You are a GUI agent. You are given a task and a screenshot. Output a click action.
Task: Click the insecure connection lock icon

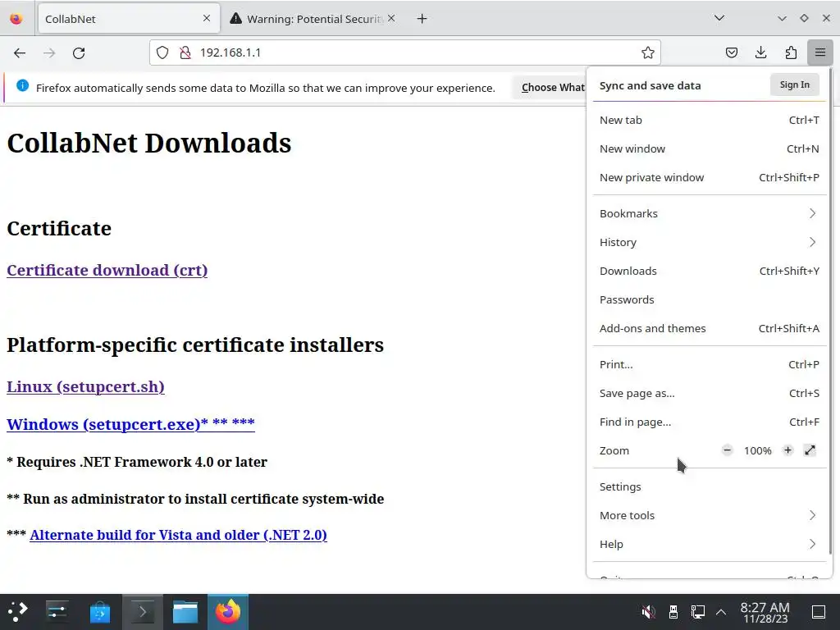pyautogui.click(x=185, y=52)
